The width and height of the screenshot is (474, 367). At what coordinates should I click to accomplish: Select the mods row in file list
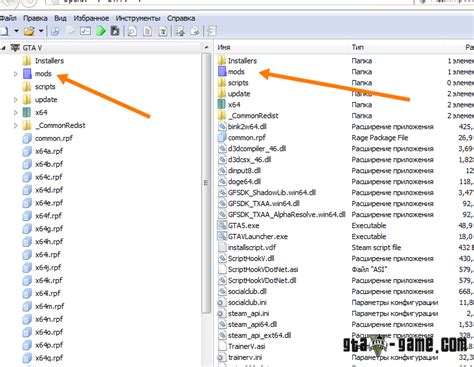(x=236, y=72)
